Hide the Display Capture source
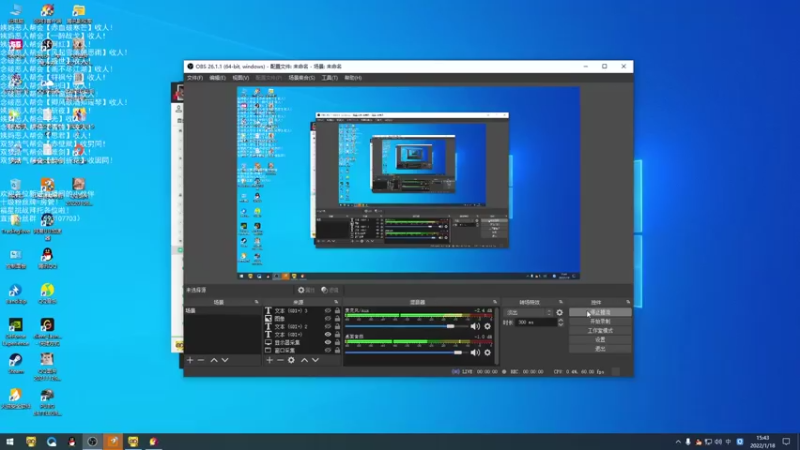Viewport: 800px width, 450px height. click(328, 342)
